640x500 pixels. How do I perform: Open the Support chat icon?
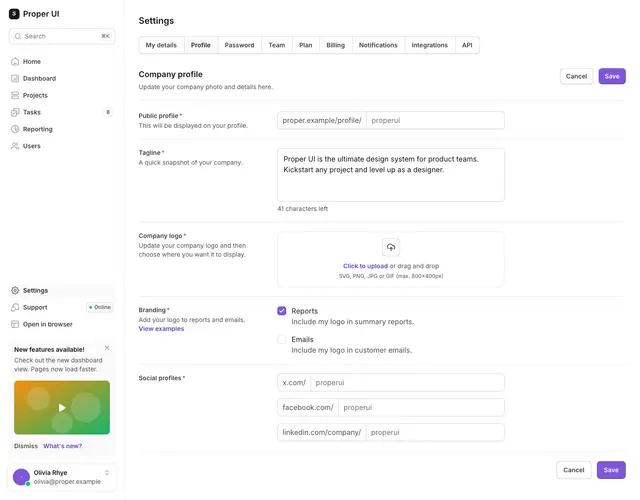click(15, 307)
